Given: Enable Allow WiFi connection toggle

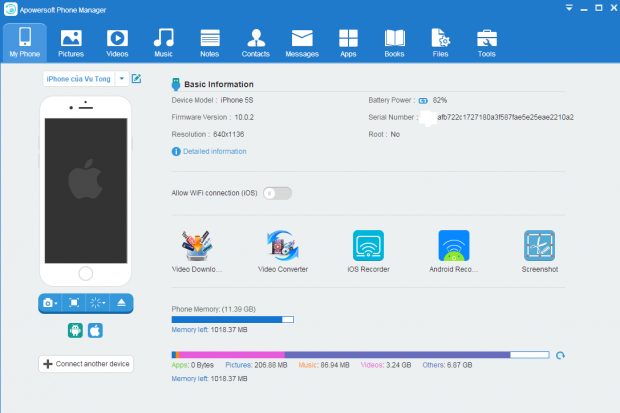Looking at the screenshot, I should click(277, 193).
